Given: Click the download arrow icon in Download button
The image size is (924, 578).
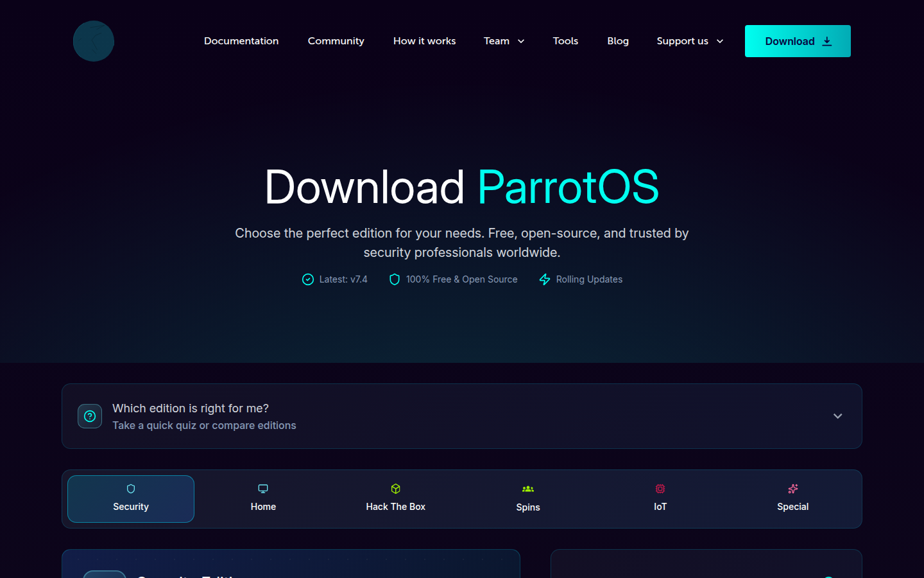Looking at the screenshot, I should pyautogui.click(x=827, y=41).
